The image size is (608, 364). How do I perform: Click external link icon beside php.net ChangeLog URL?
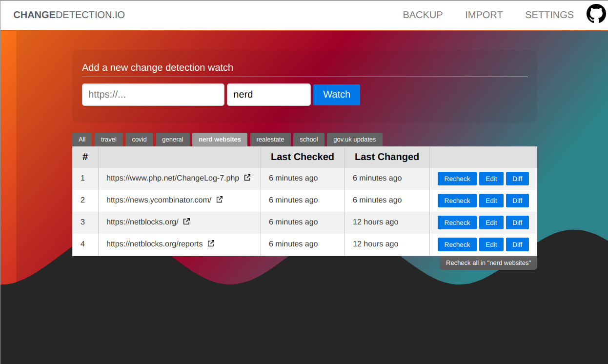tap(247, 178)
